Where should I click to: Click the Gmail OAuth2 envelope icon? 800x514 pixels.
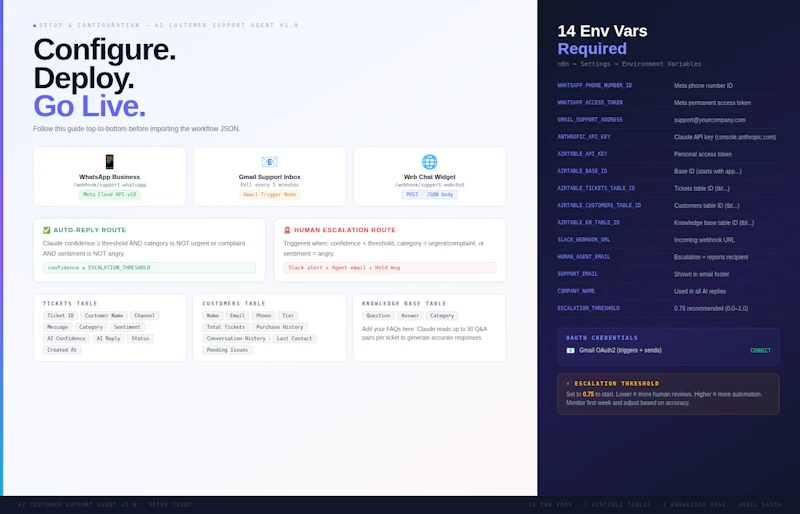coord(570,351)
